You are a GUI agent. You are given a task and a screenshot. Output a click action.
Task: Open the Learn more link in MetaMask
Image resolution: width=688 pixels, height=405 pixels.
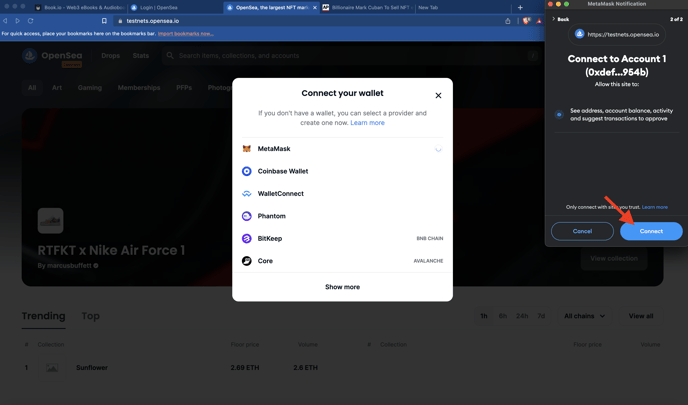pyautogui.click(x=655, y=207)
